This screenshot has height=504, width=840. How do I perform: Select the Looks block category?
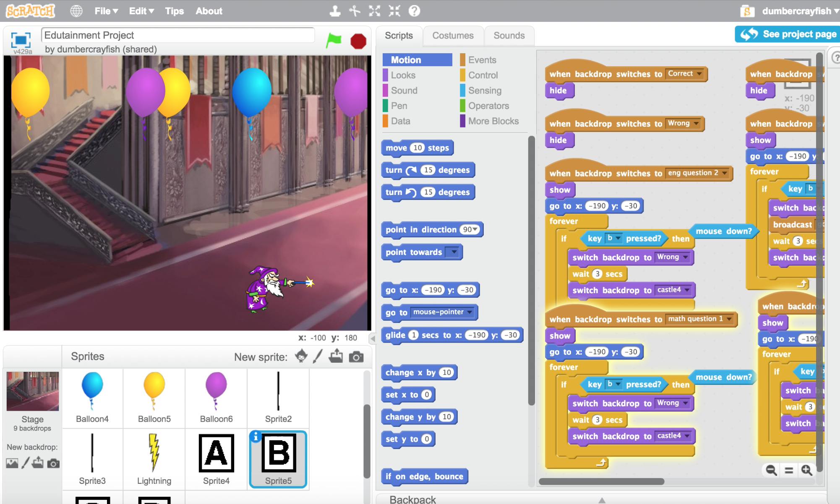point(403,75)
